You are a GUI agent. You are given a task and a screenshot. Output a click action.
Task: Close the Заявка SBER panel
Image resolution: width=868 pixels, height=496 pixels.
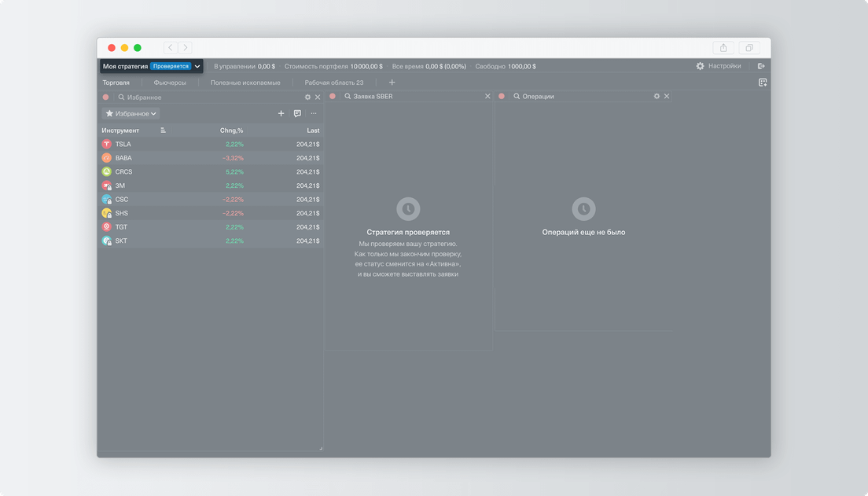point(487,97)
